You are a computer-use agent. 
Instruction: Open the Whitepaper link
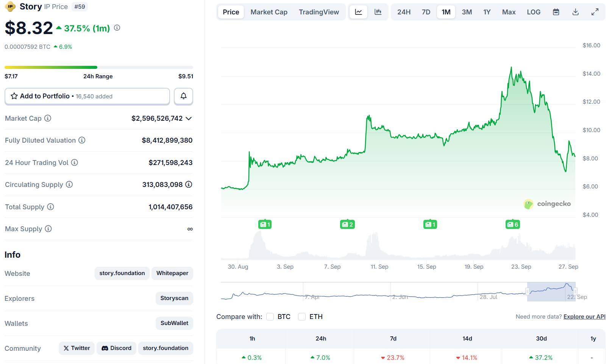(x=172, y=273)
